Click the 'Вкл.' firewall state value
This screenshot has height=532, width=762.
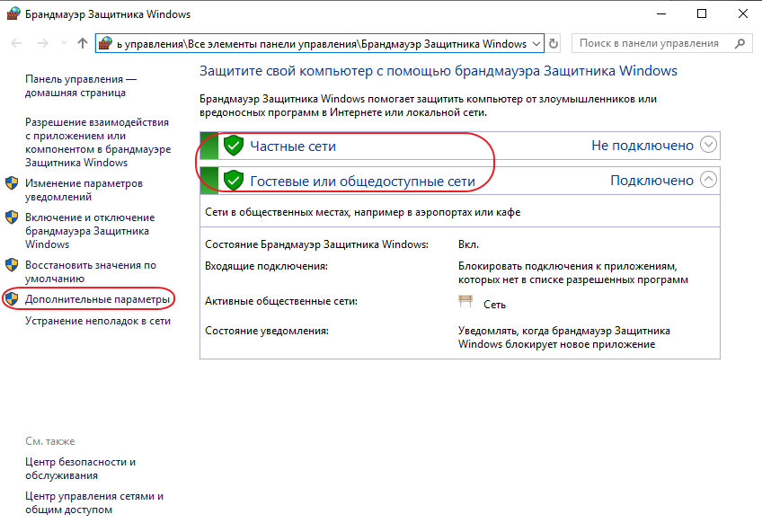coord(468,244)
